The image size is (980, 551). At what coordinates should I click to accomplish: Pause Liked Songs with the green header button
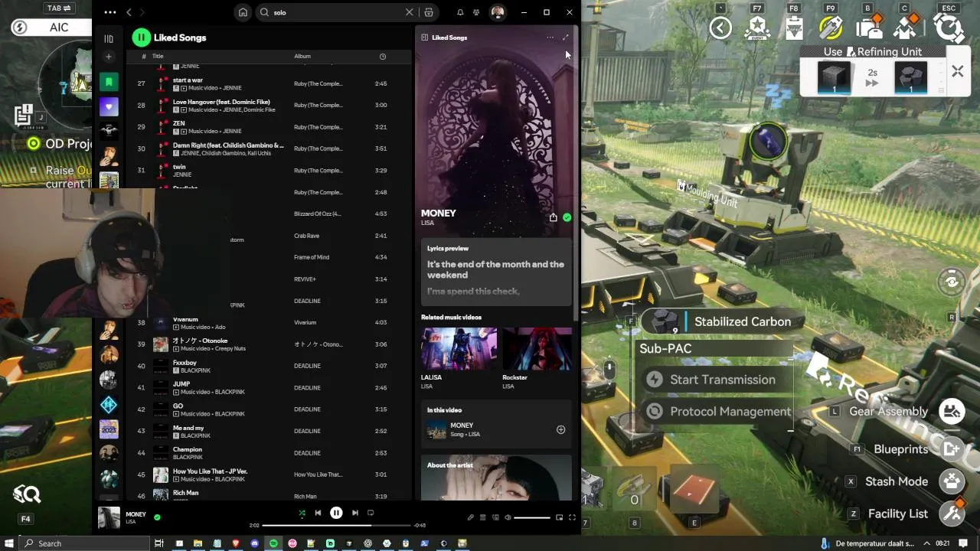141,37
